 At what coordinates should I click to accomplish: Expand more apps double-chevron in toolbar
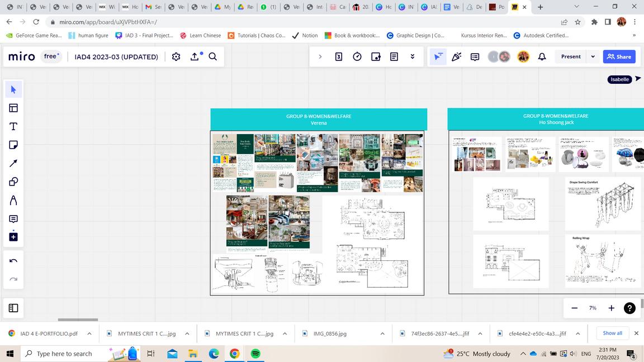[x=413, y=56]
